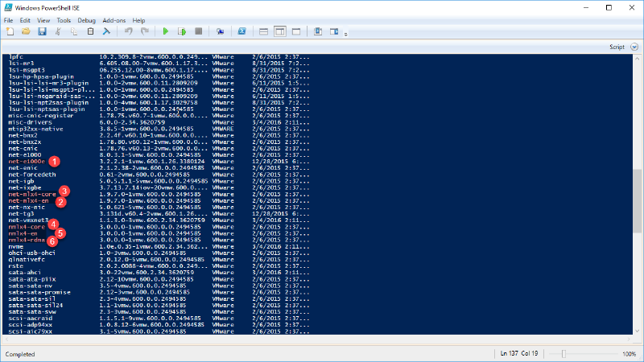Viewport: 644px width, 362px height.
Task: Click the Completed status text
Action: (20, 354)
